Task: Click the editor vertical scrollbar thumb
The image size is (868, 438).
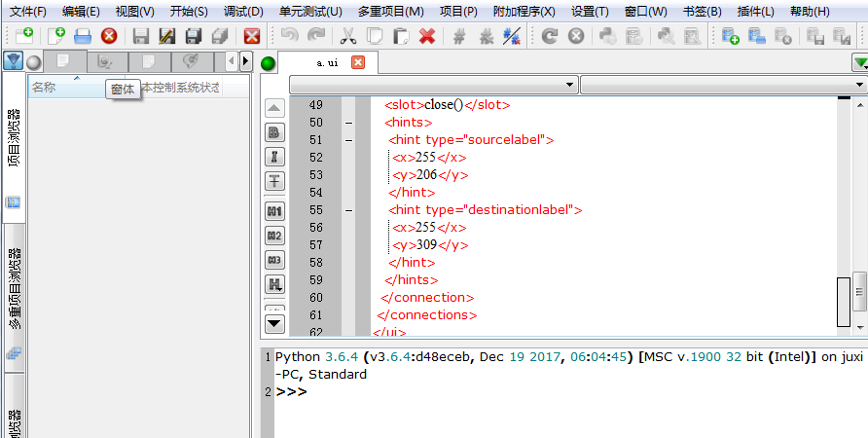Action: (844, 301)
